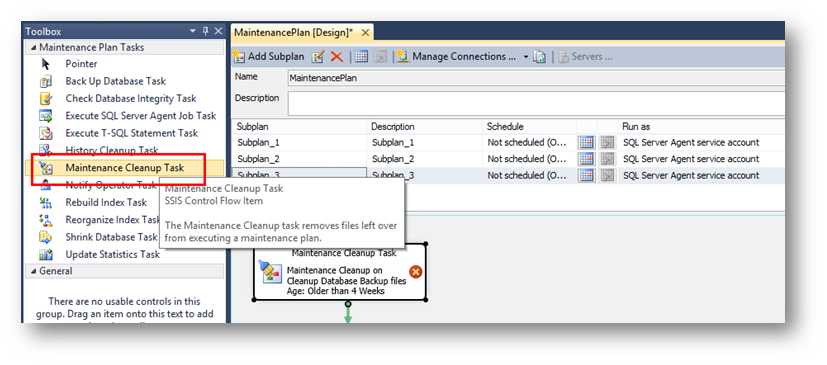Collapse the General toolbox group
This screenshot has width=827, height=365.
click(x=34, y=271)
